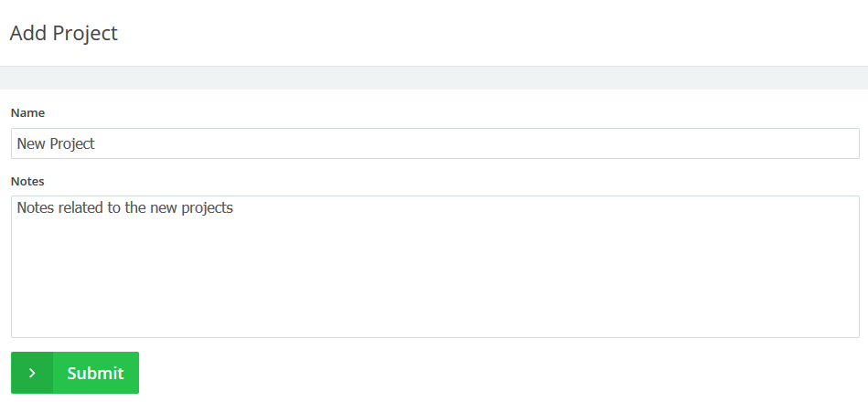Screen dimensions: 868x402
Task: Click the gray separator bar below heading
Action: tap(434, 78)
